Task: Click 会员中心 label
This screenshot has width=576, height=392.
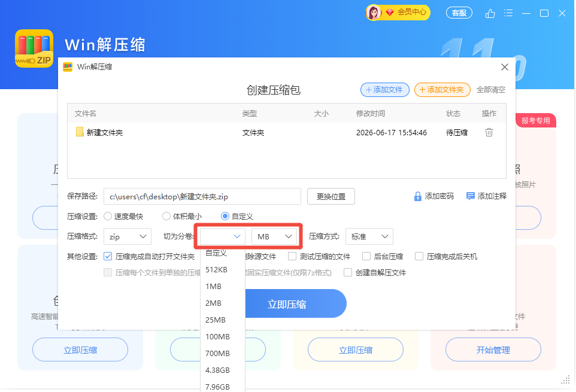Action: point(412,12)
